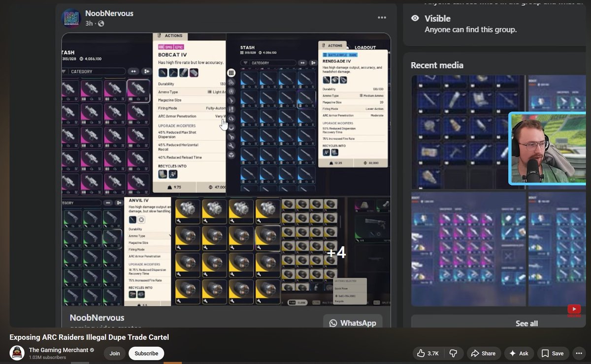Image resolution: width=591 pixels, height=364 pixels.
Task: Open the +4 more photos overlay
Action: click(336, 253)
